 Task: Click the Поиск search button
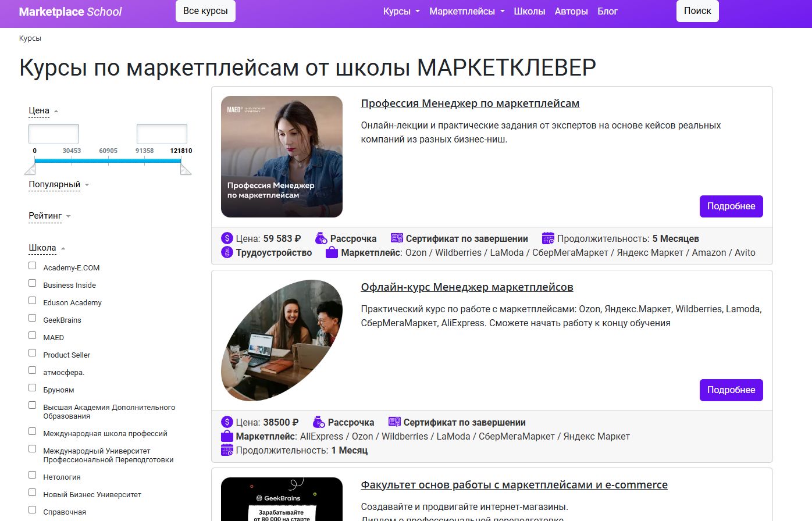697,11
